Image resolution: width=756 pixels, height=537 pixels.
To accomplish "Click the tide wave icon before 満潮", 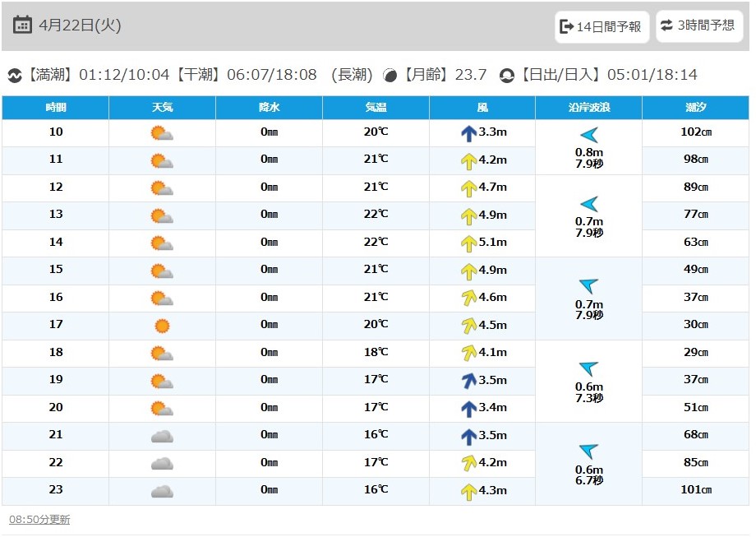I will 15,76.
